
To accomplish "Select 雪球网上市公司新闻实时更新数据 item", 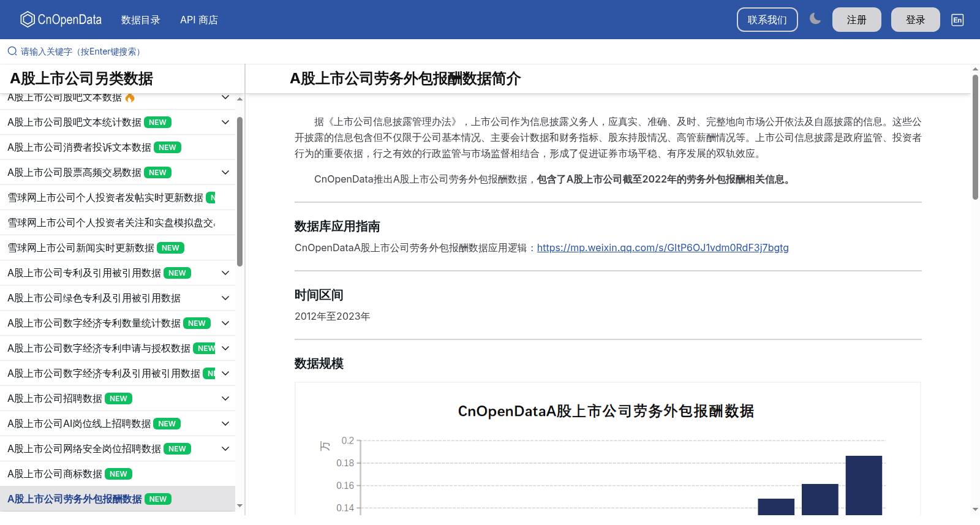I will pos(118,248).
